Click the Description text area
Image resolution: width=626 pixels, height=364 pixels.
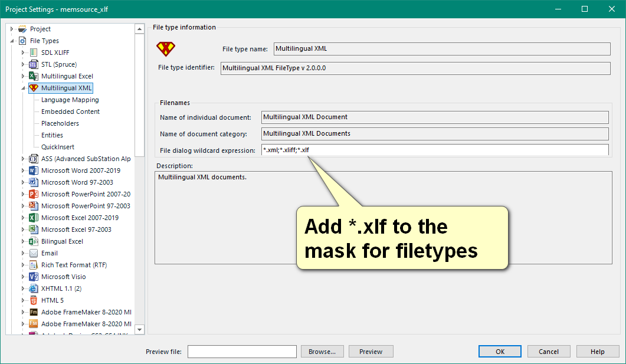click(x=384, y=218)
